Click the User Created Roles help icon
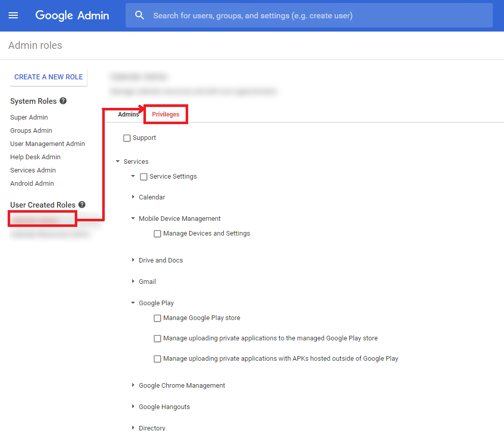 pos(82,205)
